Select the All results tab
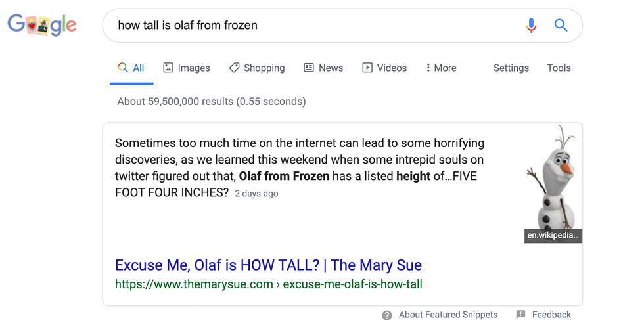 tap(131, 68)
